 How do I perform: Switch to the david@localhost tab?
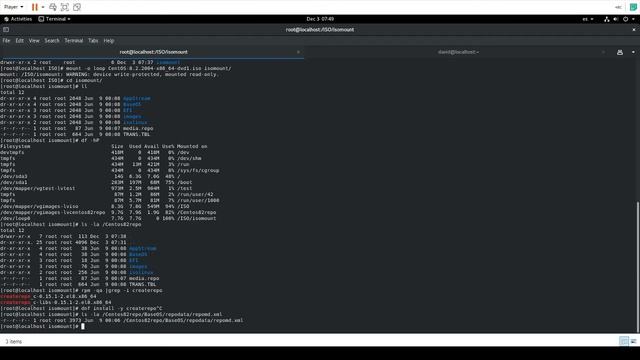pos(458,52)
